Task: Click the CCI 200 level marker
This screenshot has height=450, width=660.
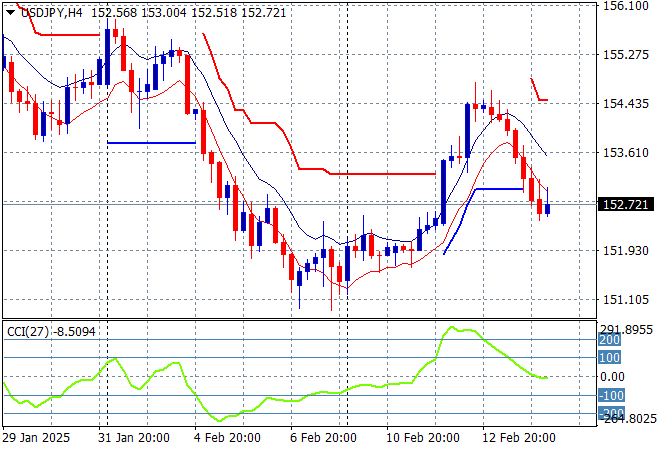Action: coord(609,341)
